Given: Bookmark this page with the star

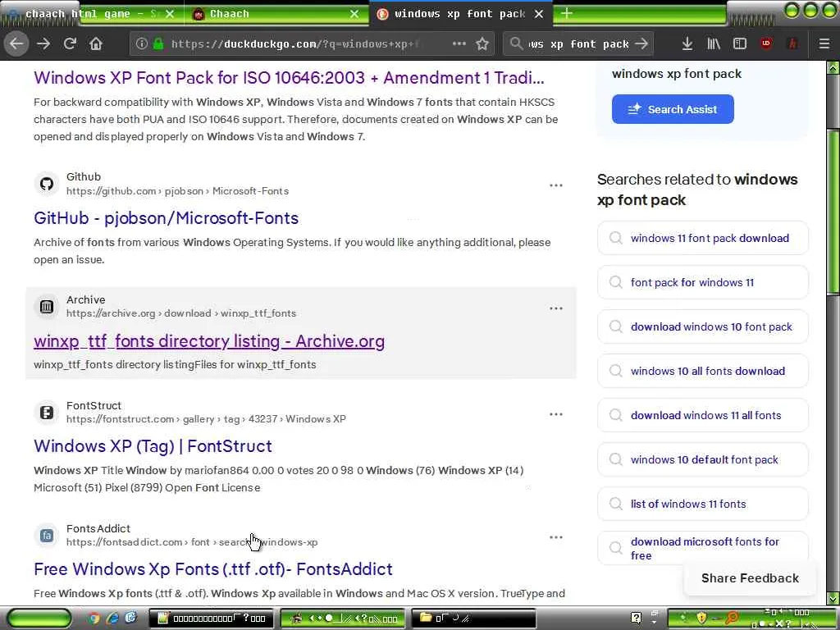Looking at the screenshot, I should click(x=482, y=43).
